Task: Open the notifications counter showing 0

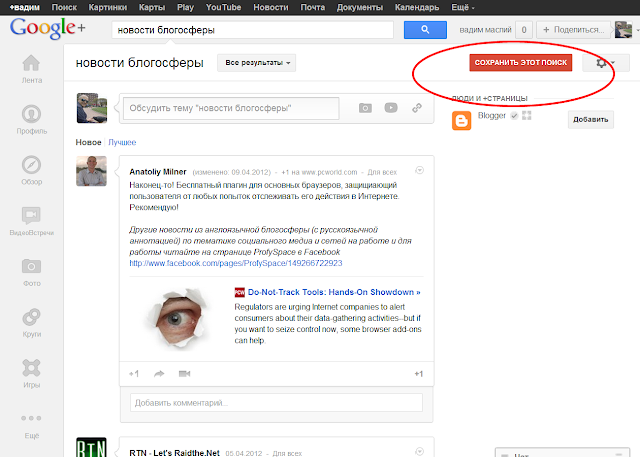Action: point(524,30)
